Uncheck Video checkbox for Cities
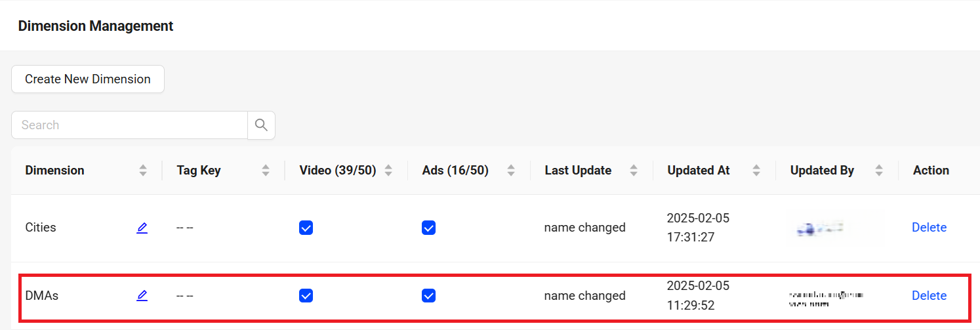980x330 pixels. pos(306,228)
